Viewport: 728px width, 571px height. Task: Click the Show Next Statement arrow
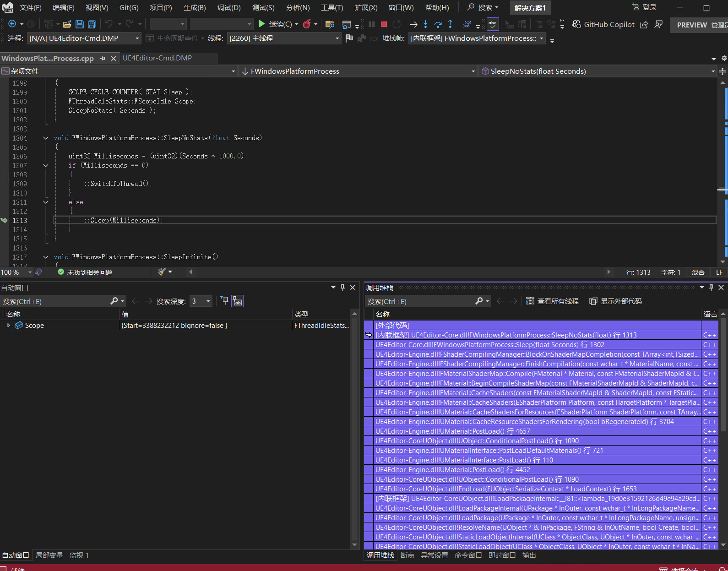click(413, 24)
